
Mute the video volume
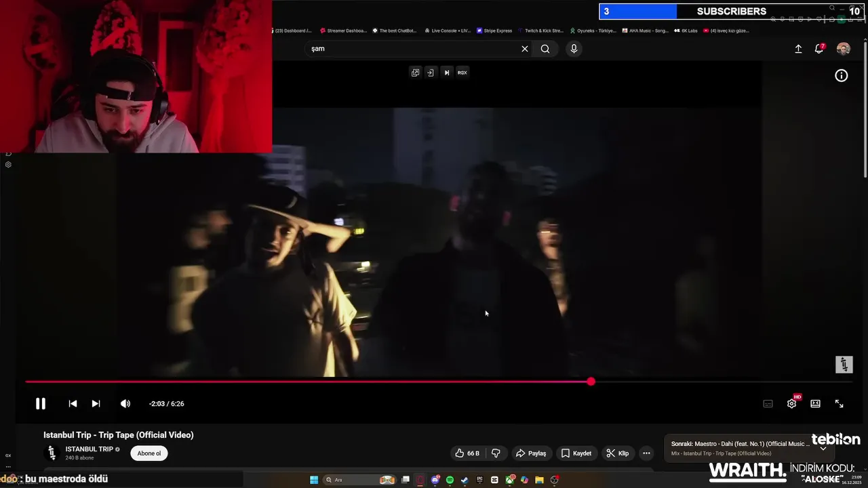[x=125, y=403]
